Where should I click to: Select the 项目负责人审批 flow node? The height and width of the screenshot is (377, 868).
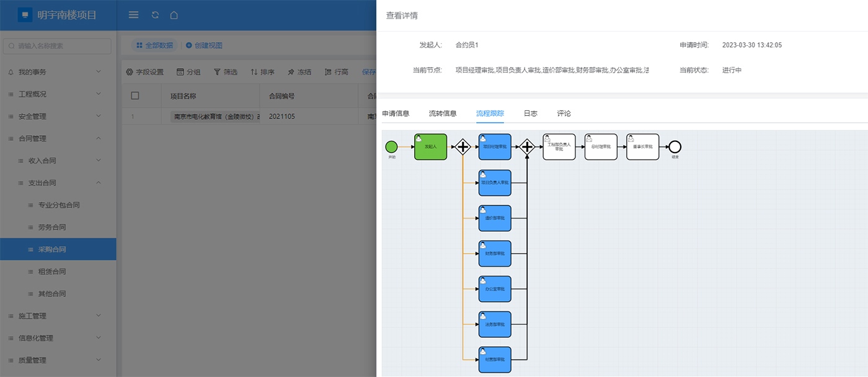[x=495, y=183]
